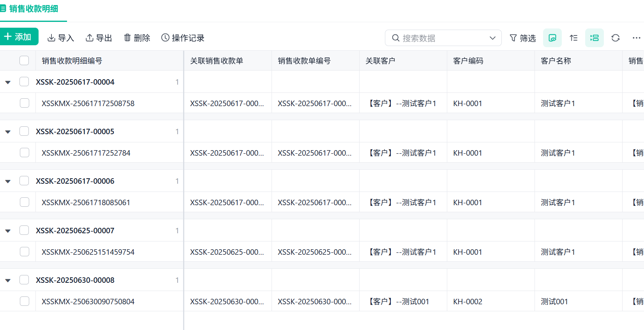Collapse group XSSK-20250625-00007
Screen dimensions: 644x330
coord(8,231)
